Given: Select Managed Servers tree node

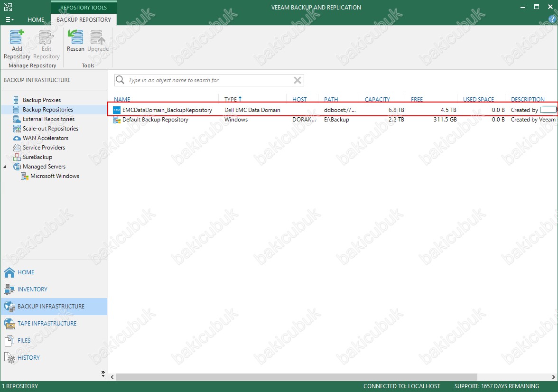Looking at the screenshot, I should click(x=44, y=166).
